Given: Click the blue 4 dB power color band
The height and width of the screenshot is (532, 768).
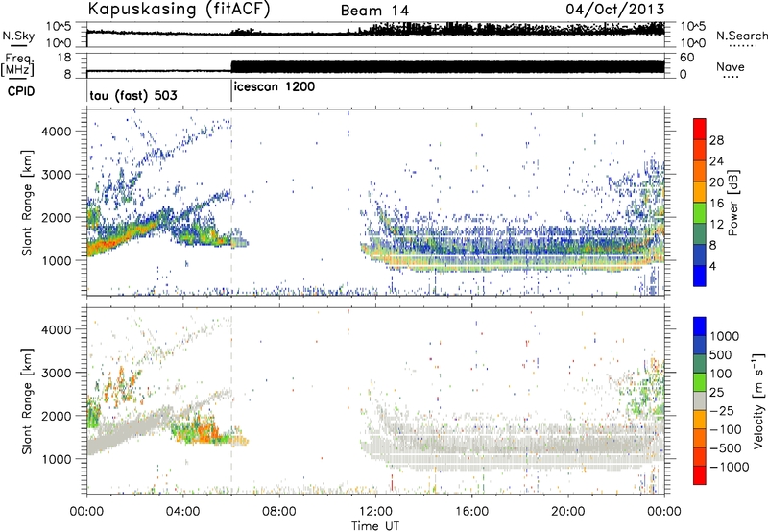Looking at the screenshot, I should click(700, 276).
